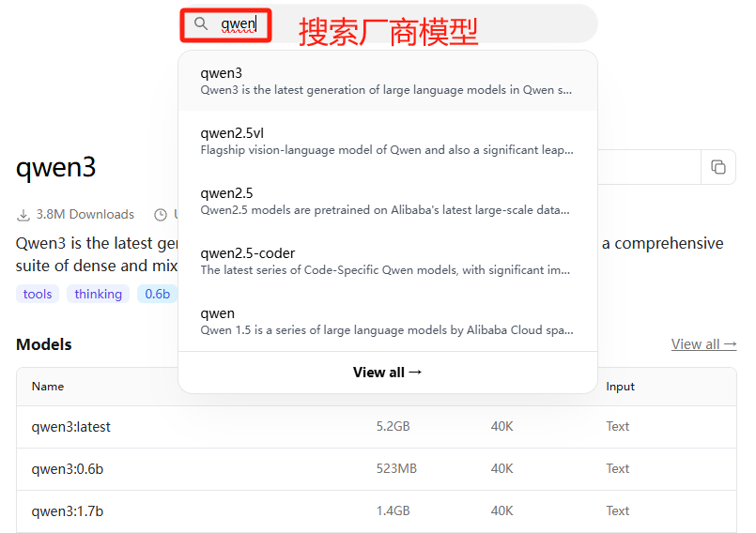The height and width of the screenshot is (533, 756).
Task: Click View all in the search dropdown
Action: (x=388, y=372)
